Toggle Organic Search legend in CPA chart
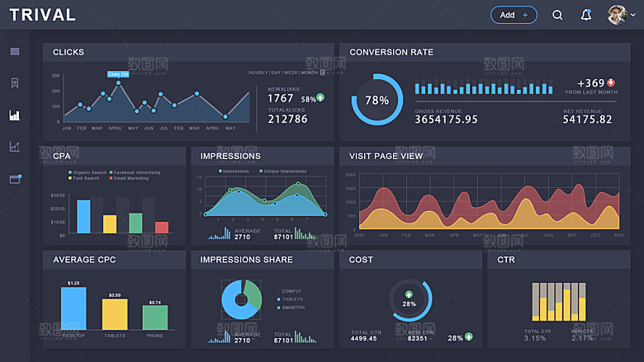Image resolution: width=644 pixels, height=362 pixels. pyautogui.click(x=88, y=172)
